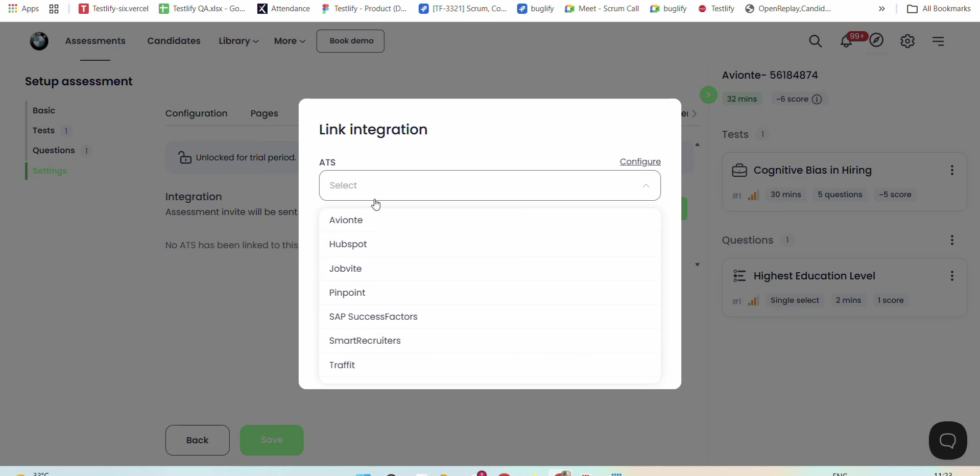
Task: Open the search magnifier icon
Action: point(815,41)
